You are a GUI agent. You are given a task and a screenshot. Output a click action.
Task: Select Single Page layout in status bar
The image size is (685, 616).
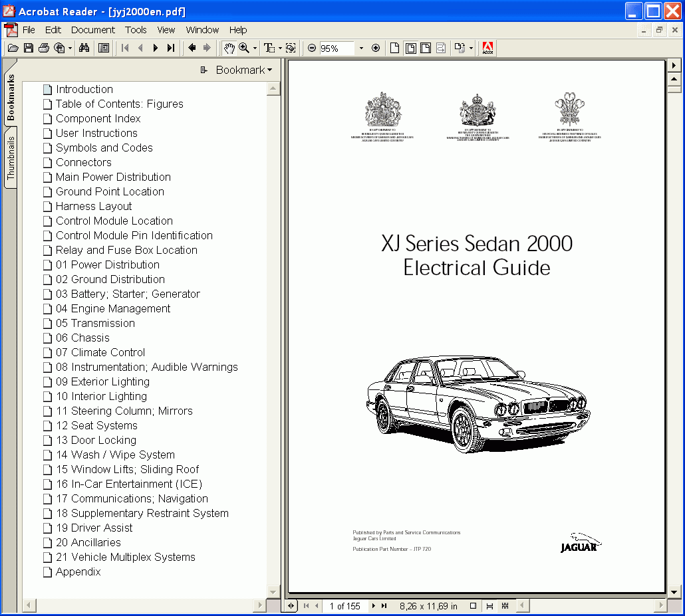pyautogui.click(x=473, y=606)
